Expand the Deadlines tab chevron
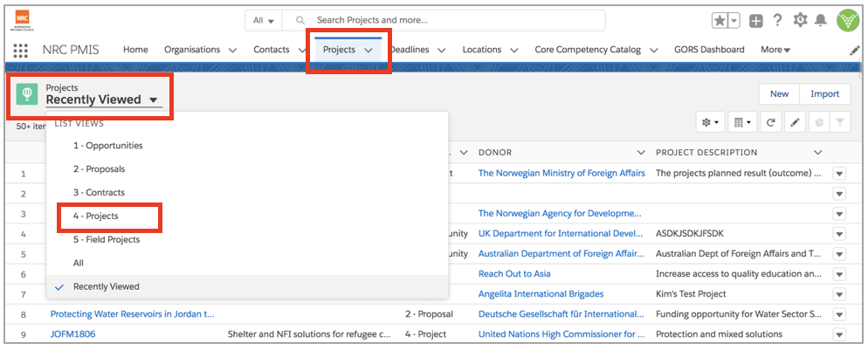Image resolution: width=868 pixels, height=350 pixels. (x=442, y=51)
